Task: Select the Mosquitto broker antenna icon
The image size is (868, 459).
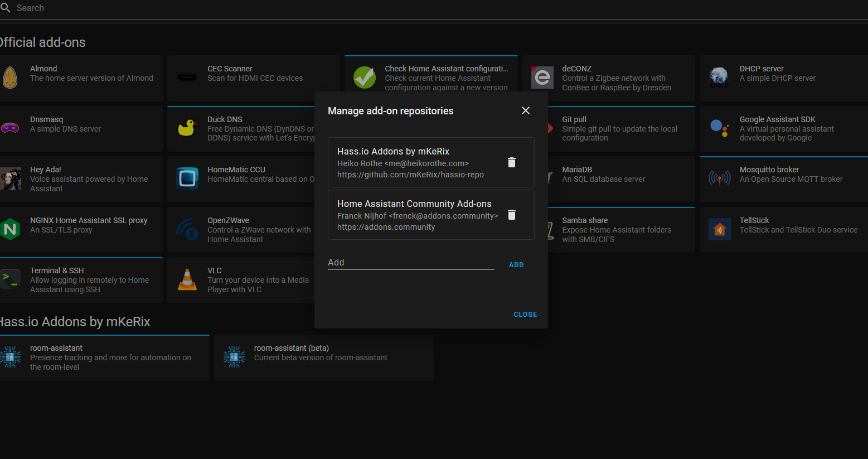Action: click(720, 178)
